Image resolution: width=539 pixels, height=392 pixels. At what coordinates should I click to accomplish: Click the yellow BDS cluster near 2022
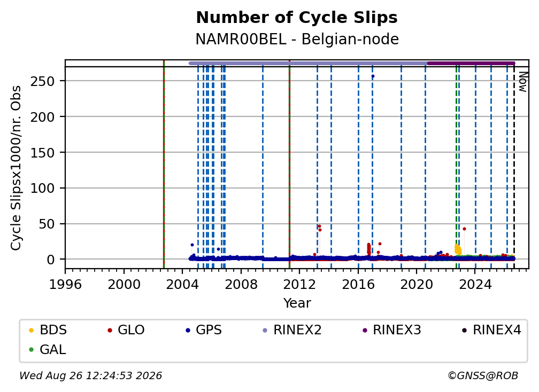pyautogui.click(x=458, y=249)
